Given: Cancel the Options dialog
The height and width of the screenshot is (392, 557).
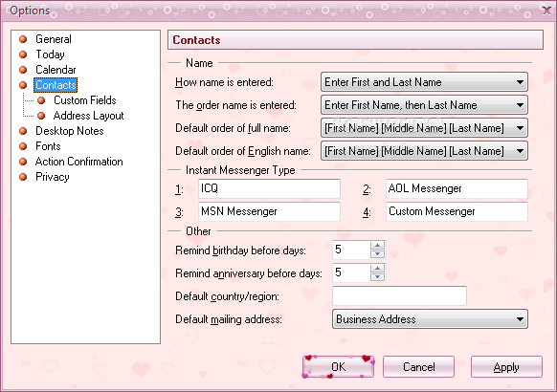Looking at the screenshot, I should (x=418, y=366).
